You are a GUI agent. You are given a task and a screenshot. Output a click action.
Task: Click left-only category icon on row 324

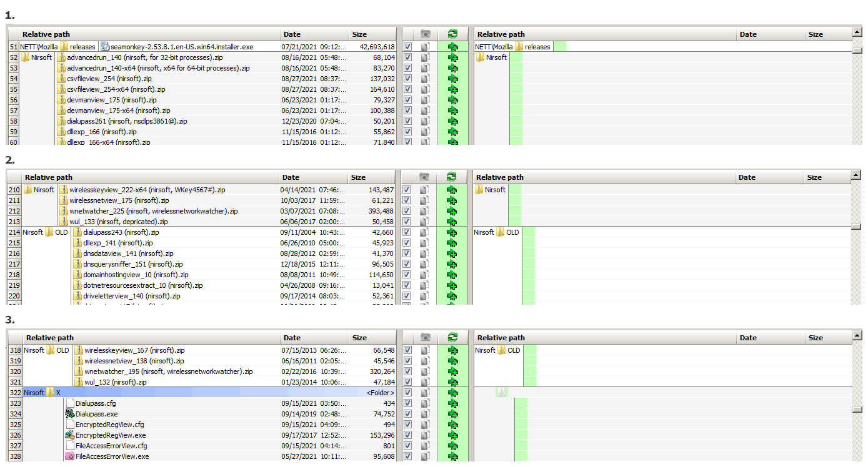coord(426,414)
